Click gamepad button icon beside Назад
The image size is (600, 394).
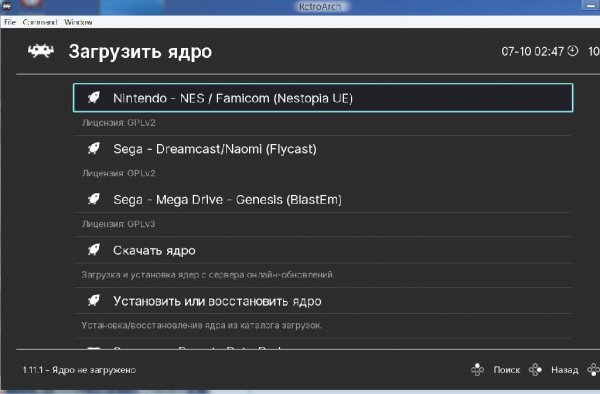535,370
